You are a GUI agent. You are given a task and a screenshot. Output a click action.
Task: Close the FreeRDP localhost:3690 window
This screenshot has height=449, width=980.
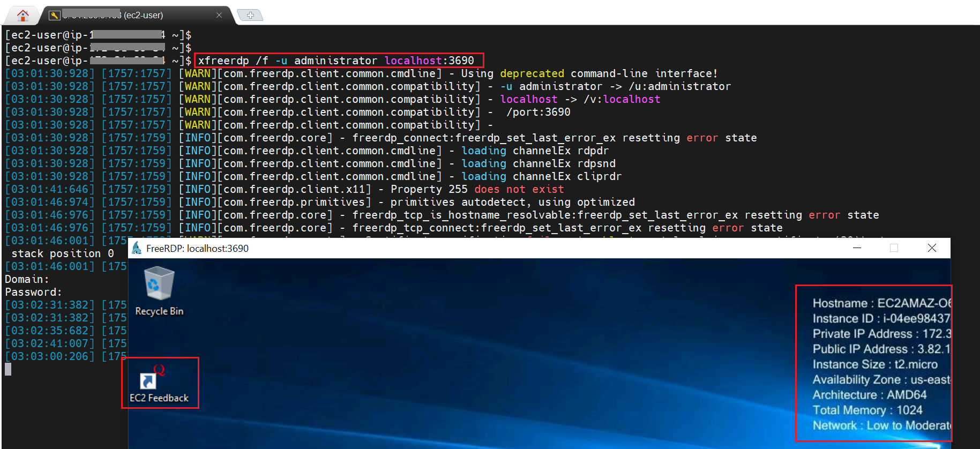click(x=932, y=248)
